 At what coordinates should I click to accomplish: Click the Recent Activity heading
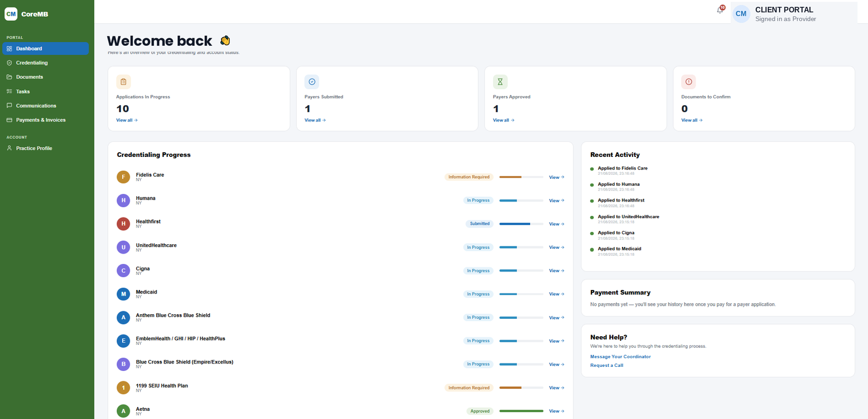click(x=615, y=155)
